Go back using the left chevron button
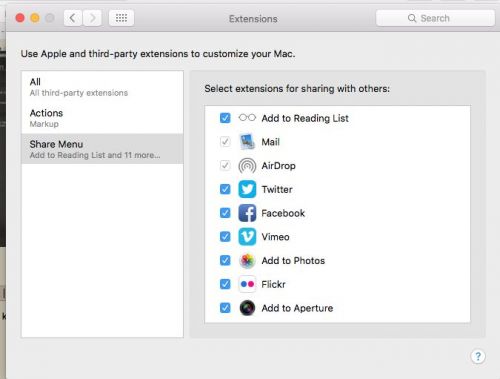The width and height of the screenshot is (500, 379). tap(73, 18)
